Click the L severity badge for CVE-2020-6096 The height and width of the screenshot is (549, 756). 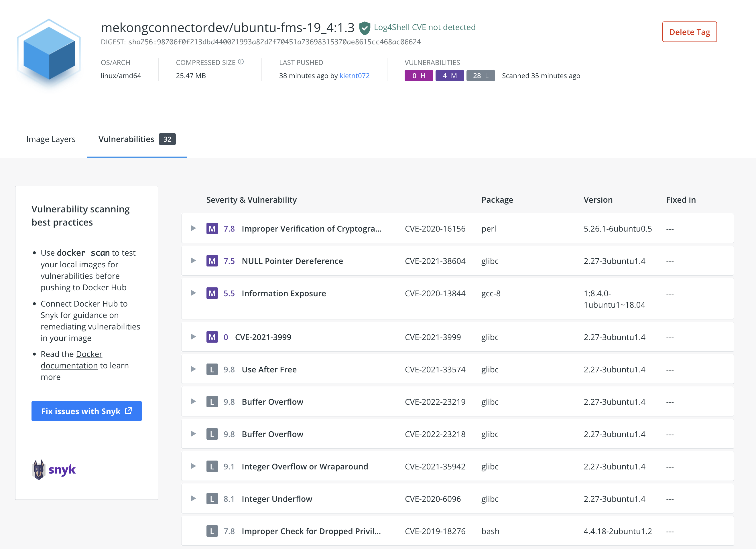[x=212, y=498]
